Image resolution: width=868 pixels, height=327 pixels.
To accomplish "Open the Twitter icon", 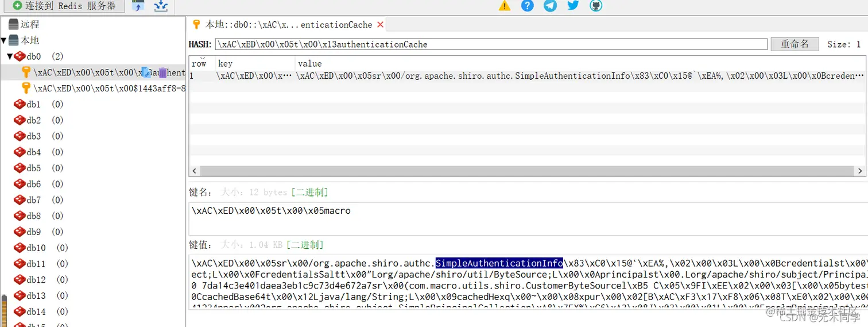I will pos(573,6).
